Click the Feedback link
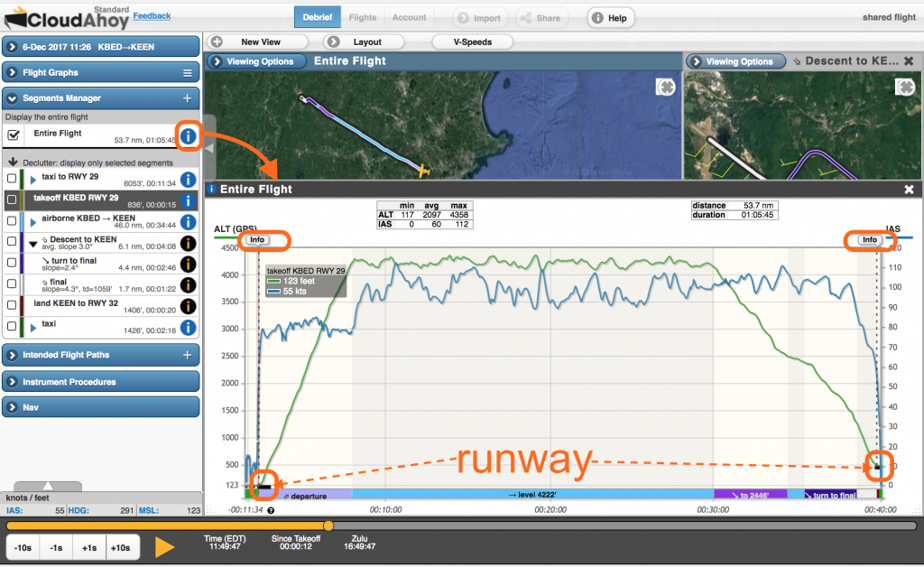The width and height of the screenshot is (924, 567). [152, 15]
